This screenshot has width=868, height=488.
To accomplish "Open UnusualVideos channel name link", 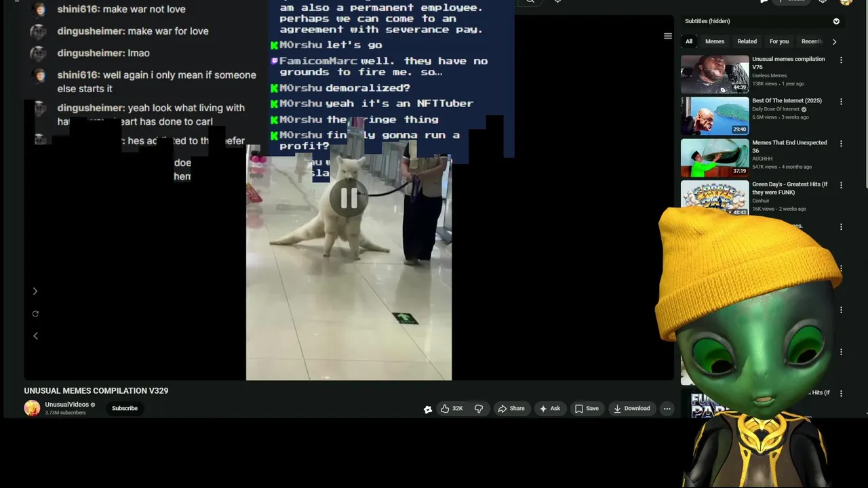I will (x=67, y=405).
